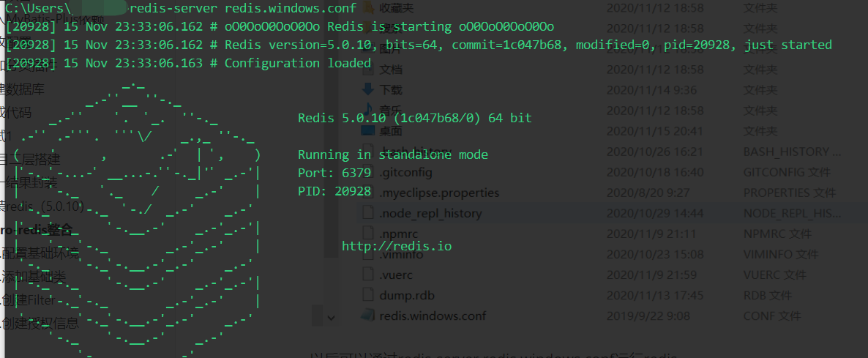Click the 下载 folder arrow icon
The height and width of the screenshot is (358, 868).
[x=367, y=89]
